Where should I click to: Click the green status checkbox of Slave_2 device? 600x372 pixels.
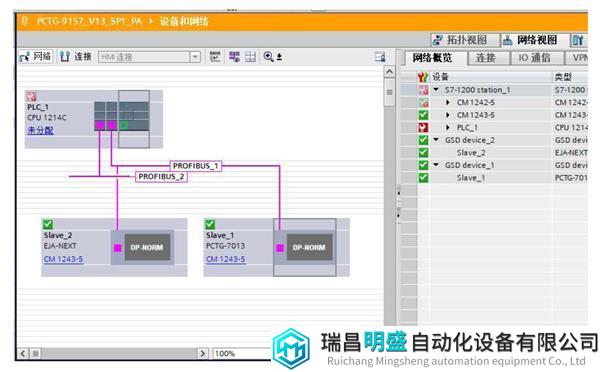tap(48, 224)
